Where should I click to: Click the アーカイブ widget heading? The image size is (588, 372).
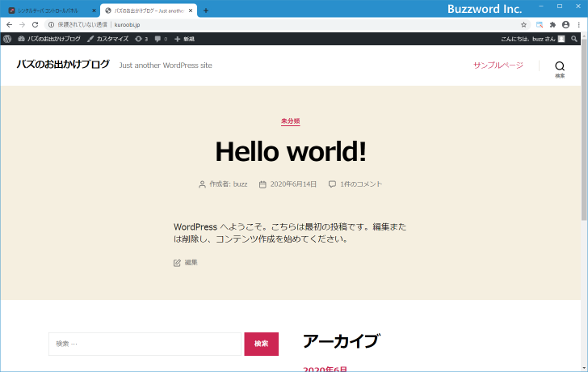tap(341, 340)
